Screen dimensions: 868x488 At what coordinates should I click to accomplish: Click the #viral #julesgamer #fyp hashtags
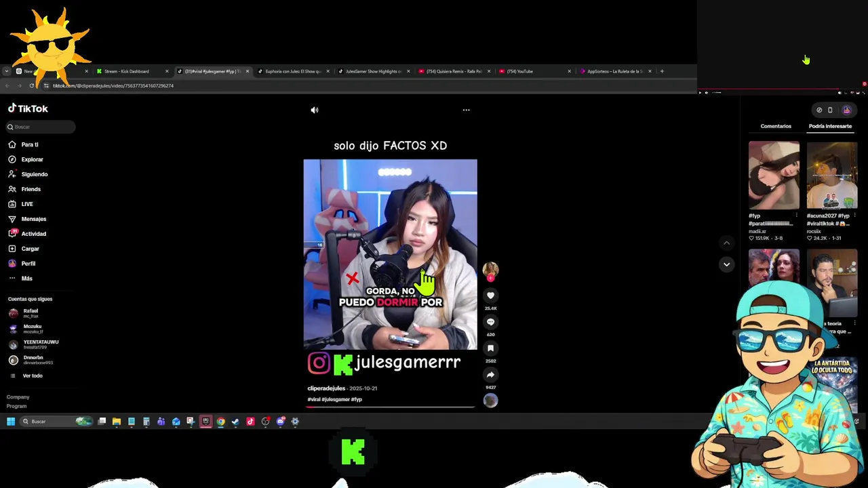coord(334,399)
